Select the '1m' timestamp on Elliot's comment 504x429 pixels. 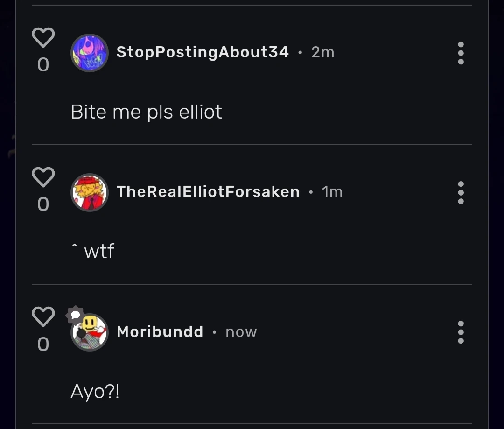(332, 191)
